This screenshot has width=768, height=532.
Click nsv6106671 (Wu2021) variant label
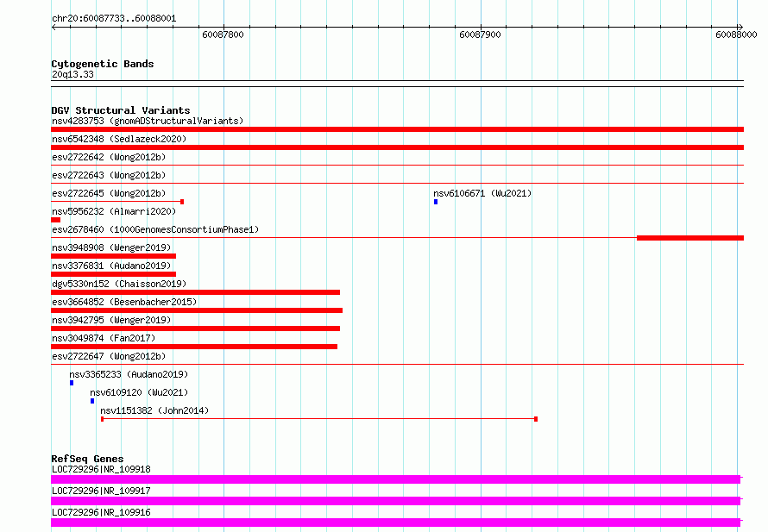[x=482, y=193]
